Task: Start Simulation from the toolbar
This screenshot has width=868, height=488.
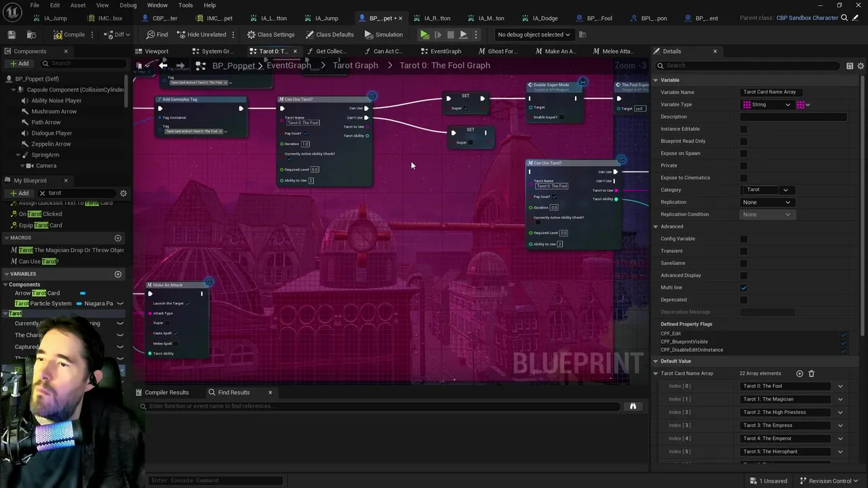Action: pyautogui.click(x=384, y=35)
